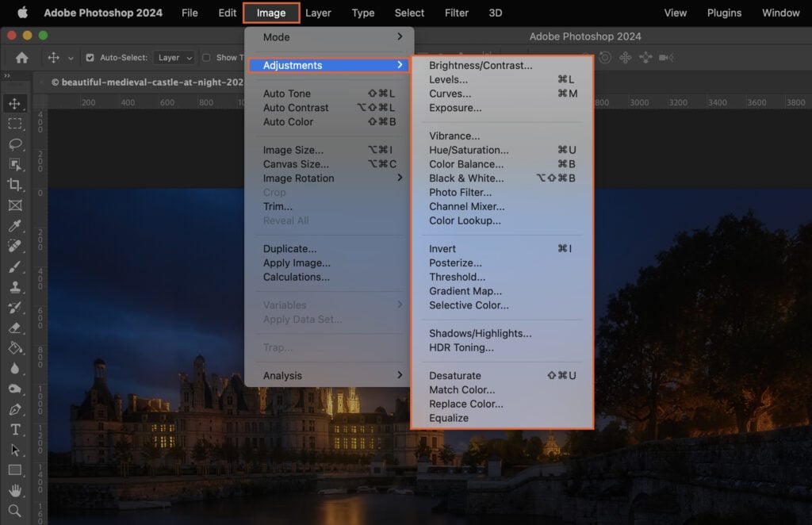Image resolution: width=812 pixels, height=525 pixels.
Task: Select the Zoom tool
Action: point(16,511)
